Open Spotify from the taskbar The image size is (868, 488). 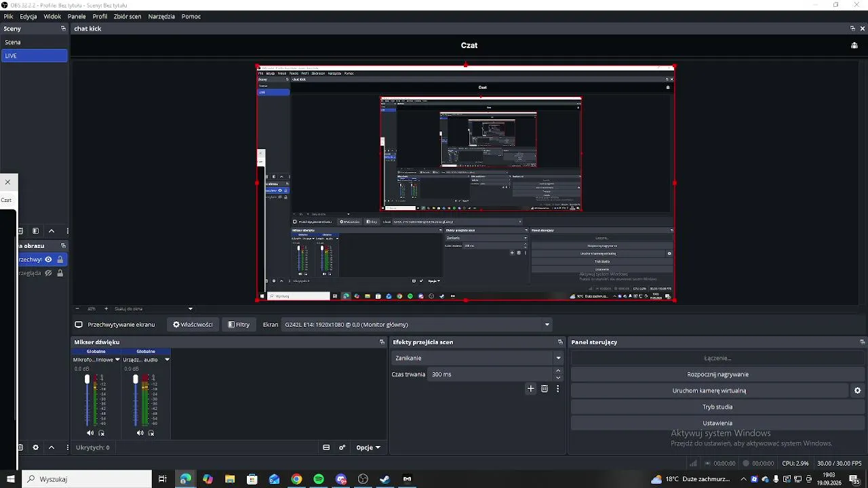pos(319,479)
